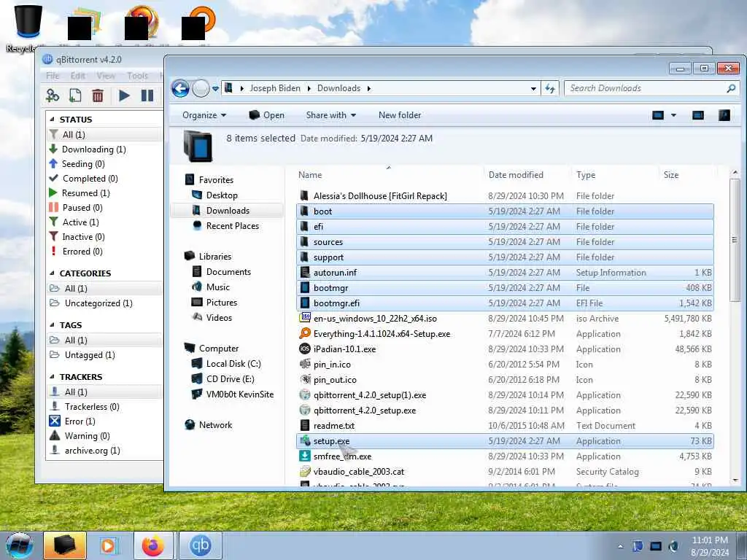
Task: Collapse the TRACKERS section in qBittorrent
Action: [52, 377]
